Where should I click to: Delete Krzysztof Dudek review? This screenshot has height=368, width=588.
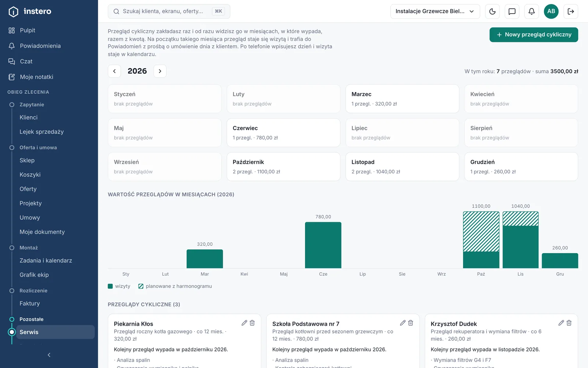coord(569,323)
